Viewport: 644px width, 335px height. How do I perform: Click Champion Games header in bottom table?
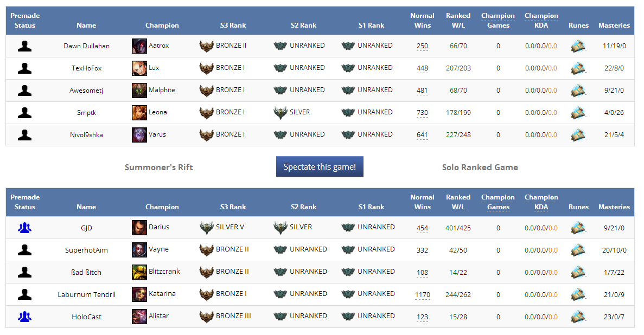pyautogui.click(x=498, y=202)
